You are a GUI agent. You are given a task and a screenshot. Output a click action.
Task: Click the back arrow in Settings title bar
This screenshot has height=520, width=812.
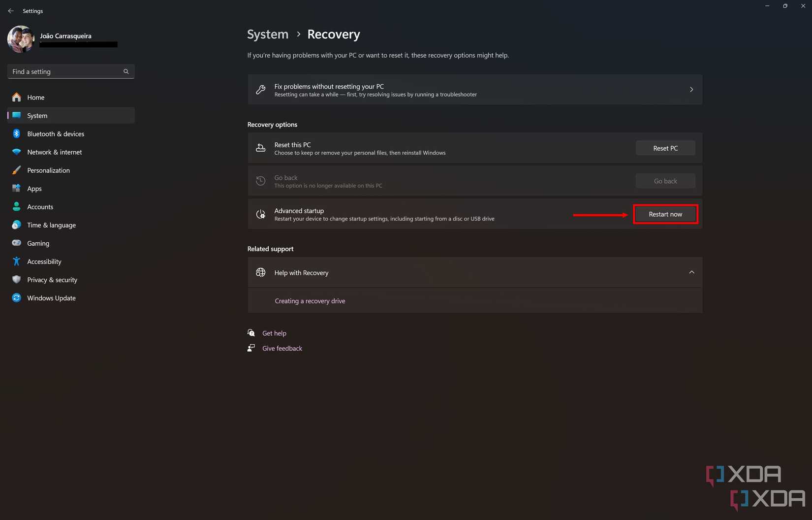point(11,11)
